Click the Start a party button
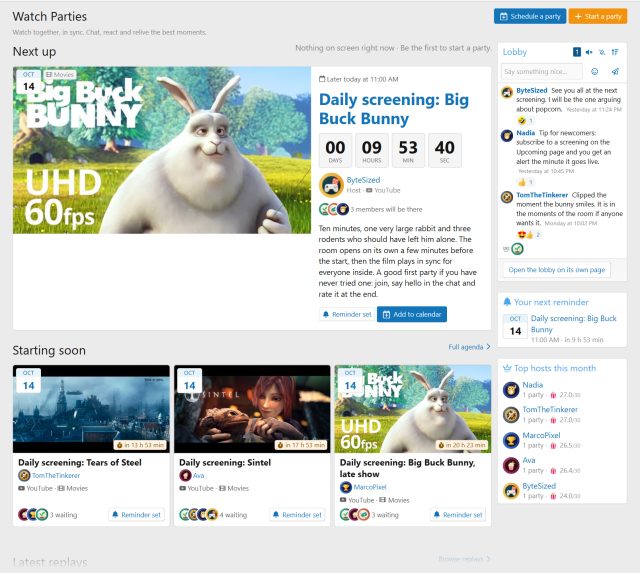This screenshot has height=573, width=640. 598,16
